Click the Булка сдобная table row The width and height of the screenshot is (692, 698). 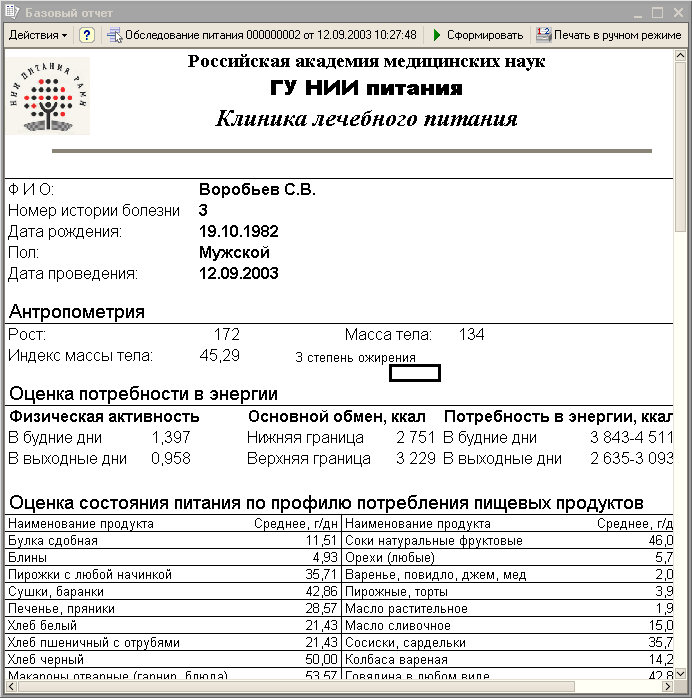point(173,540)
